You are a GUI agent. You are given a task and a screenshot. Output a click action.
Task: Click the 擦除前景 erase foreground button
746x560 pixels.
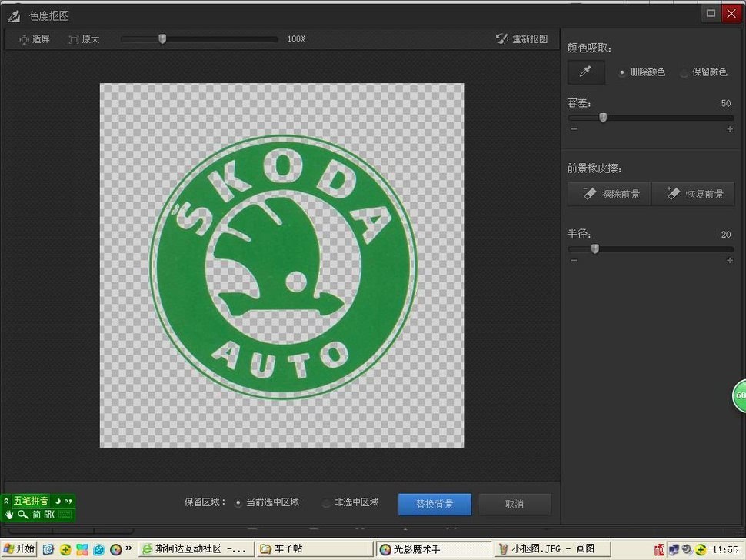tap(609, 194)
